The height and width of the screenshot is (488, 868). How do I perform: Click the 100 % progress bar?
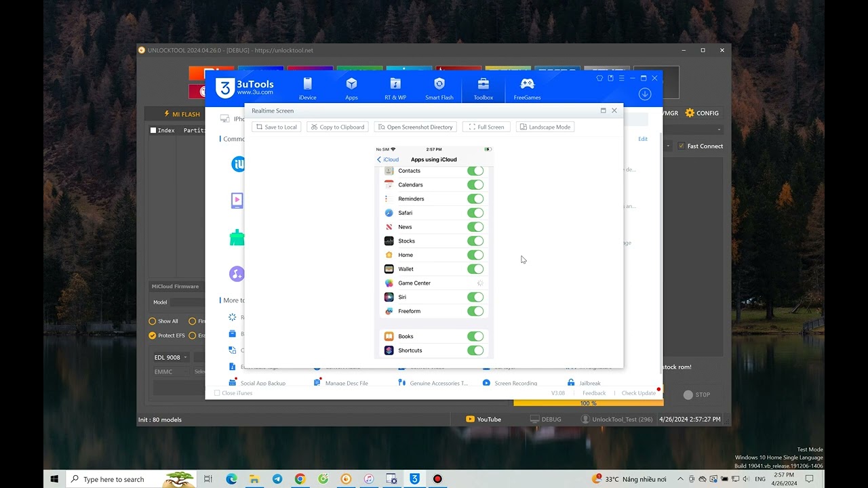587,403
